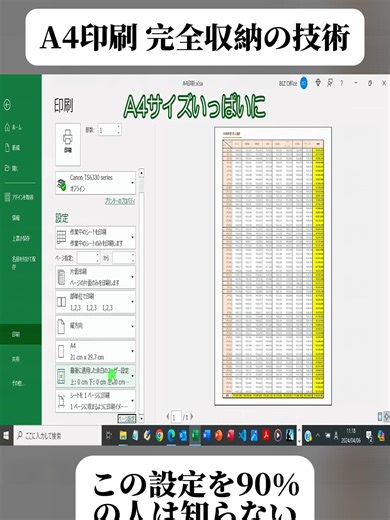The width and height of the screenshot is (390, 520).
Task: Click the back arrow in Excel backstage
Action: [7, 105]
